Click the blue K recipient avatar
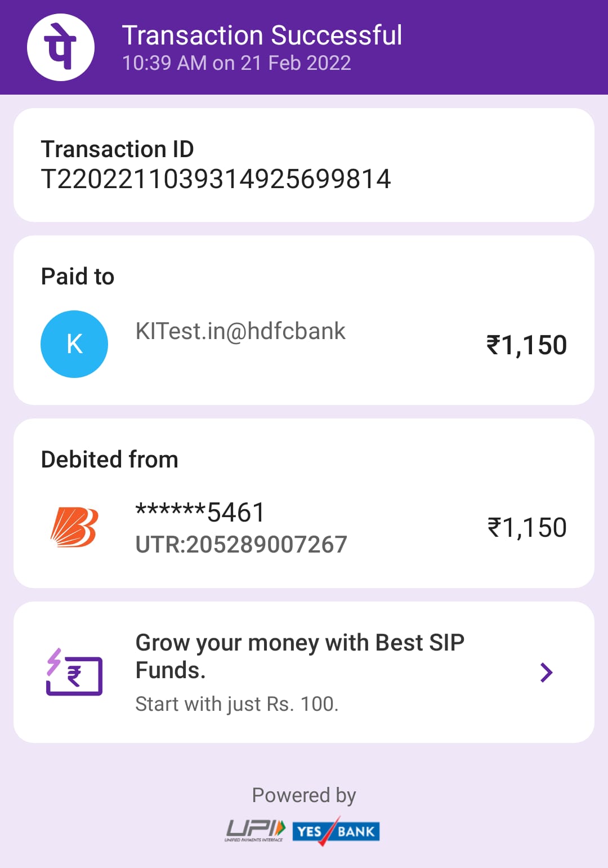This screenshot has width=608, height=868. (x=74, y=344)
